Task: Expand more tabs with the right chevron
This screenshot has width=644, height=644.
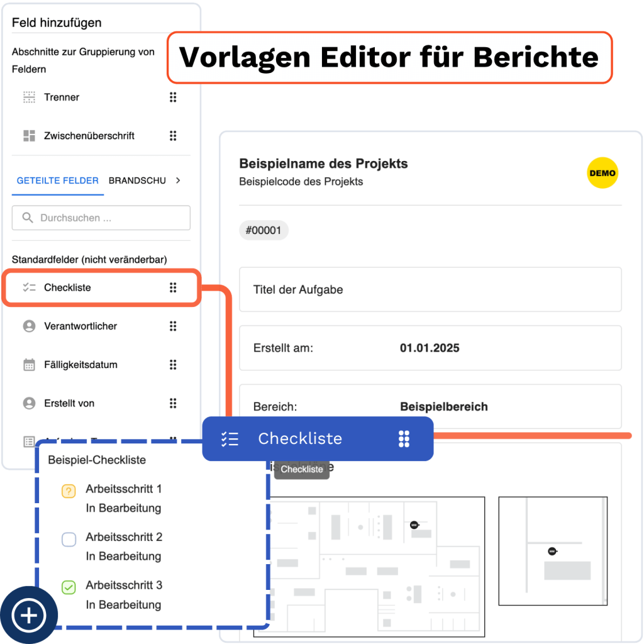Action: [x=178, y=180]
